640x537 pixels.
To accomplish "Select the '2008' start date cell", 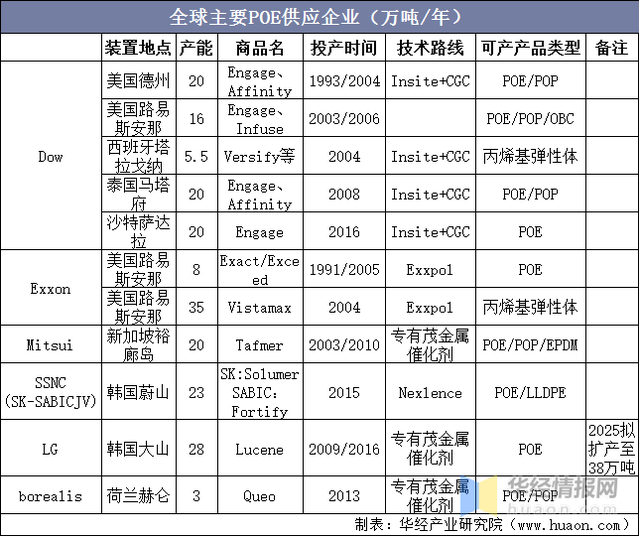I will [x=344, y=194].
